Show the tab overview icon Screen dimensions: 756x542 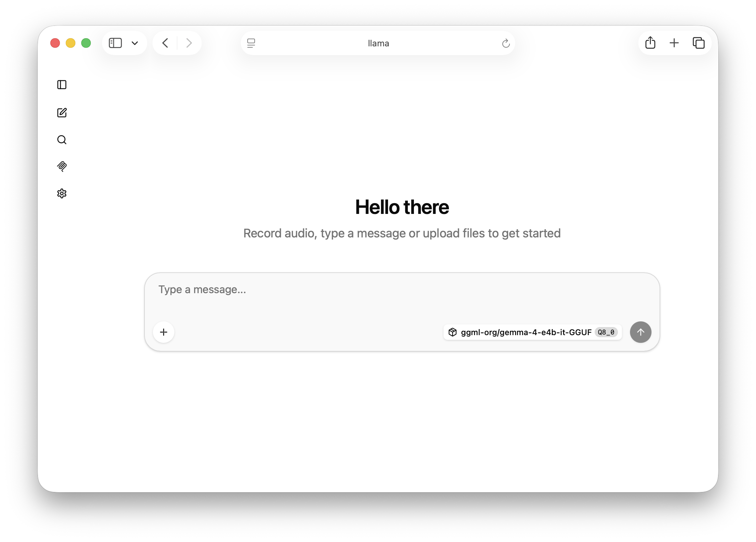pos(699,43)
